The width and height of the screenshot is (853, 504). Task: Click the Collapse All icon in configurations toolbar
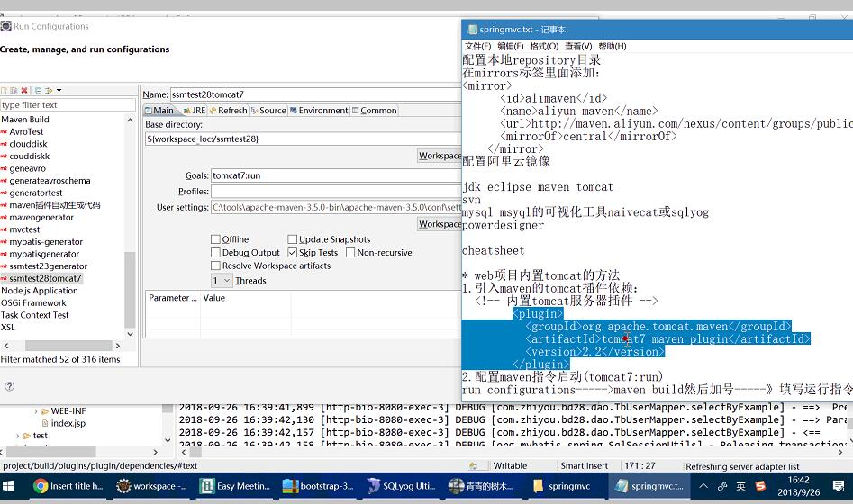pos(38,91)
